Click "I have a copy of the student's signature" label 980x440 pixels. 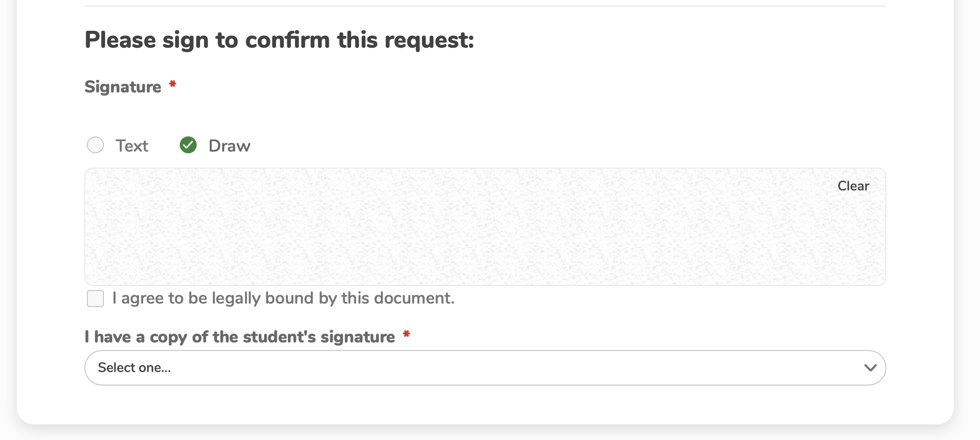(239, 337)
